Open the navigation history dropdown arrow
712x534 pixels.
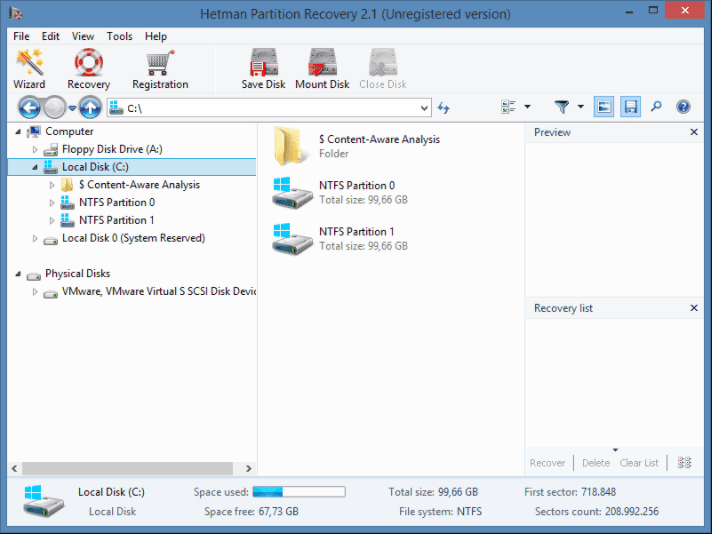[72, 108]
